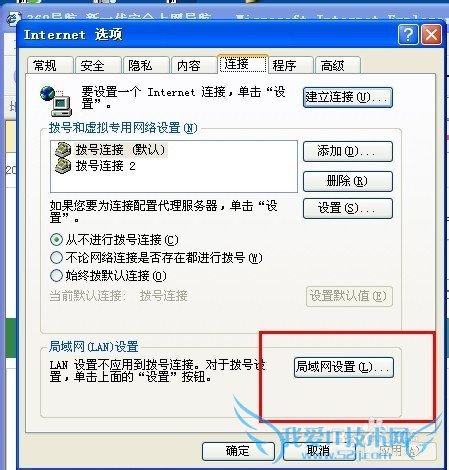Open the 安全 tab

pos(98,65)
